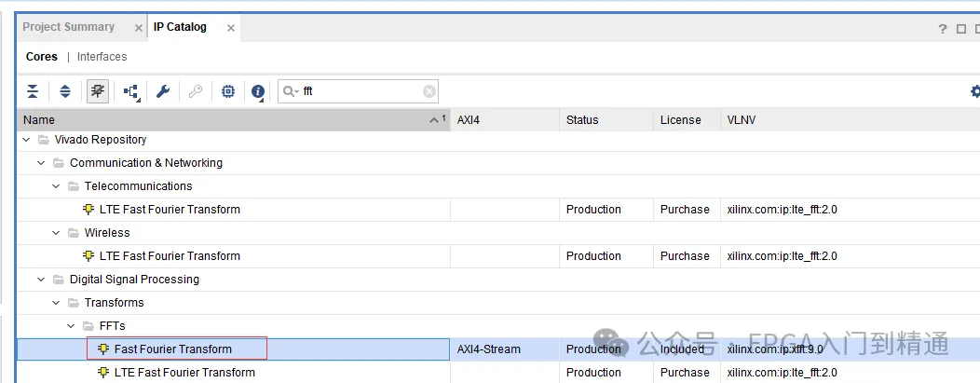Viewport: 980px width, 383px height.
Task: Click the Wireless folder label
Action: 107,233
